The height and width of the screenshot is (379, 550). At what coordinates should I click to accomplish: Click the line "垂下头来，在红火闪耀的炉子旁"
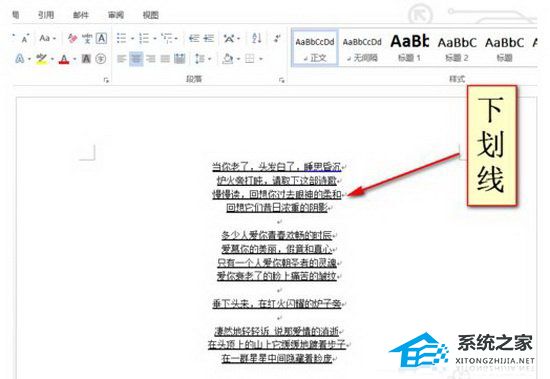tap(276, 303)
